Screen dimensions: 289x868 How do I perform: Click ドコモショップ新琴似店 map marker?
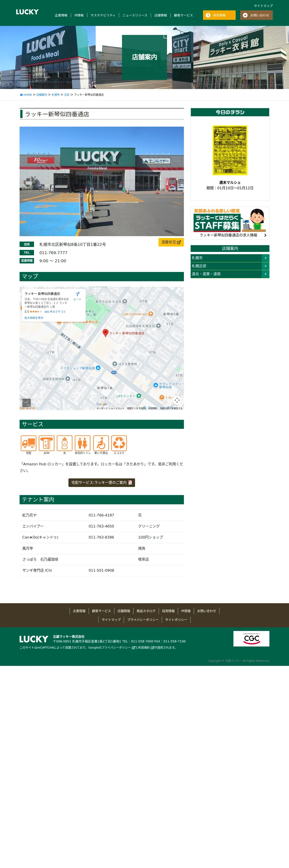pyautogui.click(x=98, y=368)
